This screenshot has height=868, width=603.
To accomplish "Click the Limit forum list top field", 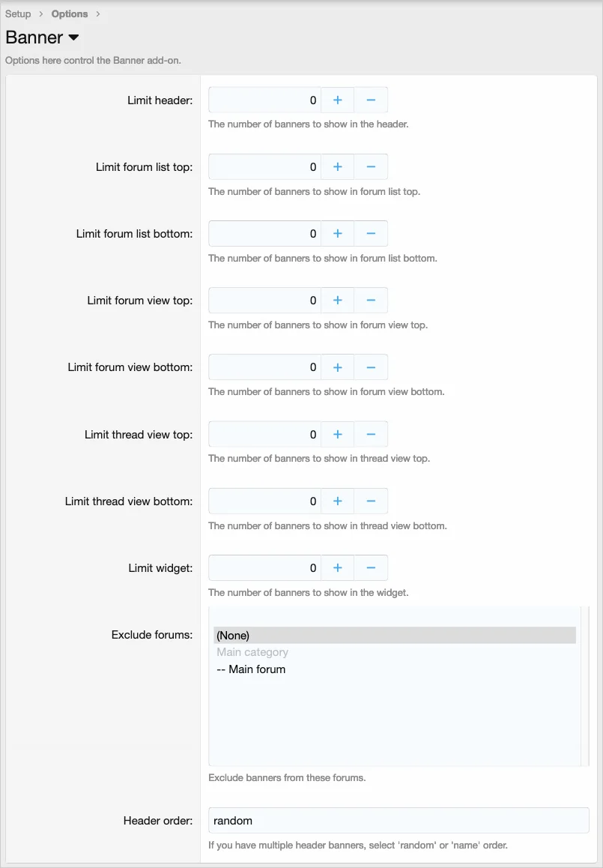I will pos(264,166).
